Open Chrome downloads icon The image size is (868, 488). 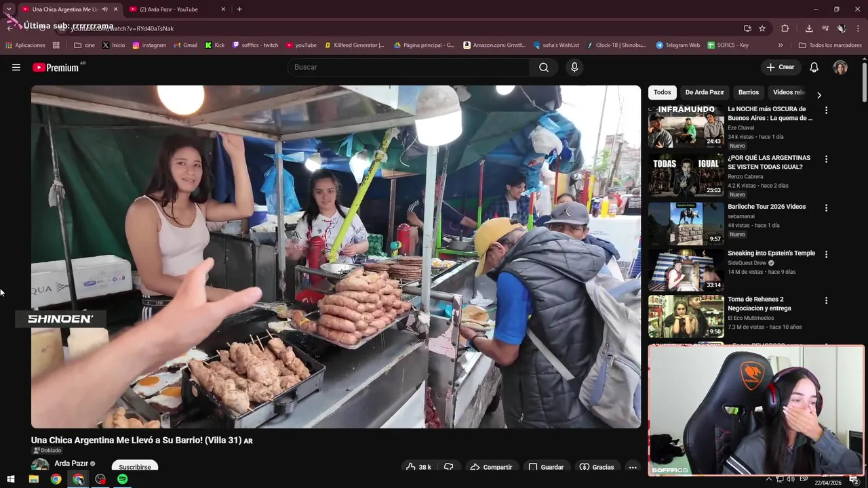(809, 28)
